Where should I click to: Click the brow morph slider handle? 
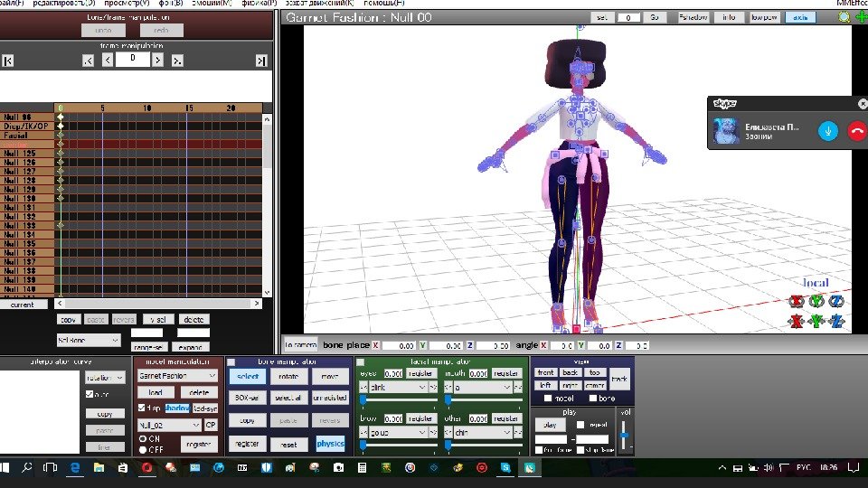(363, 445)
